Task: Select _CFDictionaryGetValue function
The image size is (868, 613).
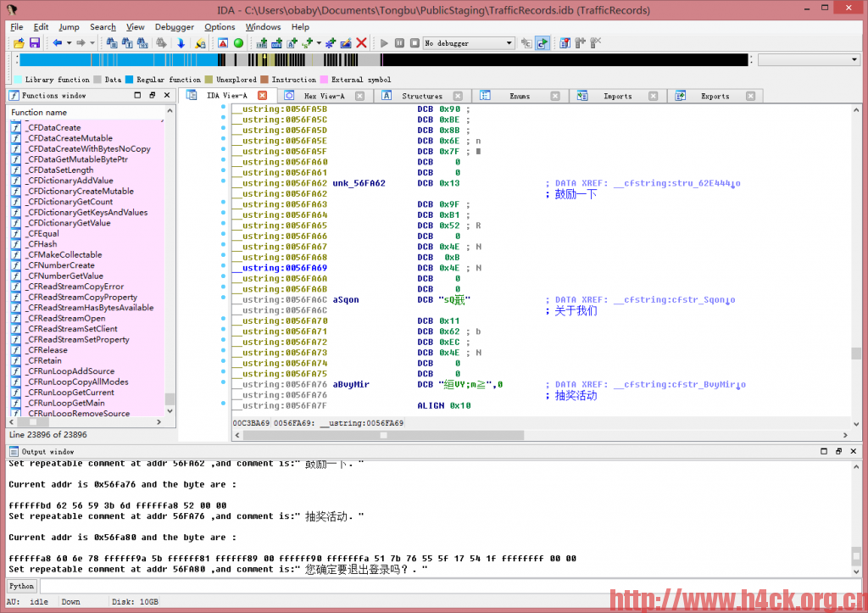Action: pyautogui.click(x=69, y=223)
